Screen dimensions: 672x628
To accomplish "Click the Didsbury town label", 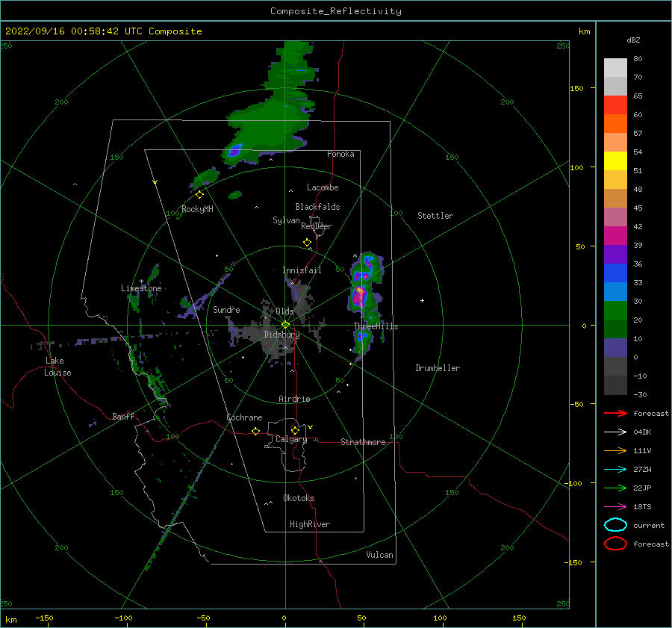I will pyautogui.click(x=281, y=335).
